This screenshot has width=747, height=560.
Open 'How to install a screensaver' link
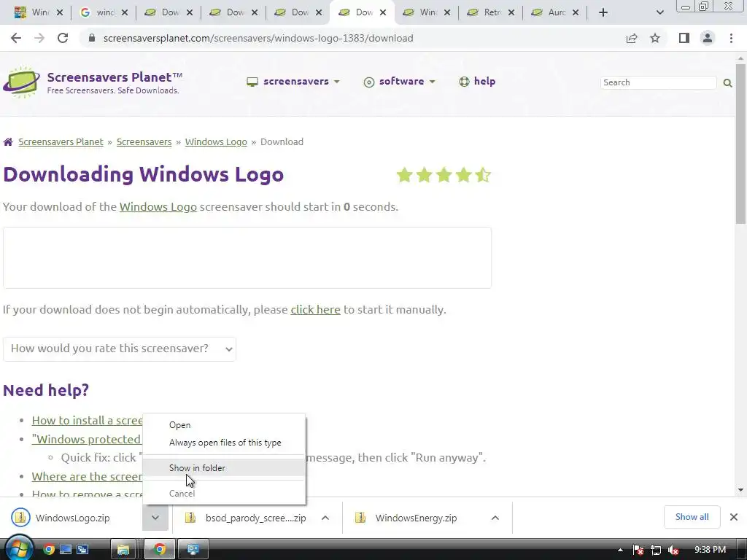click(88, 421)
